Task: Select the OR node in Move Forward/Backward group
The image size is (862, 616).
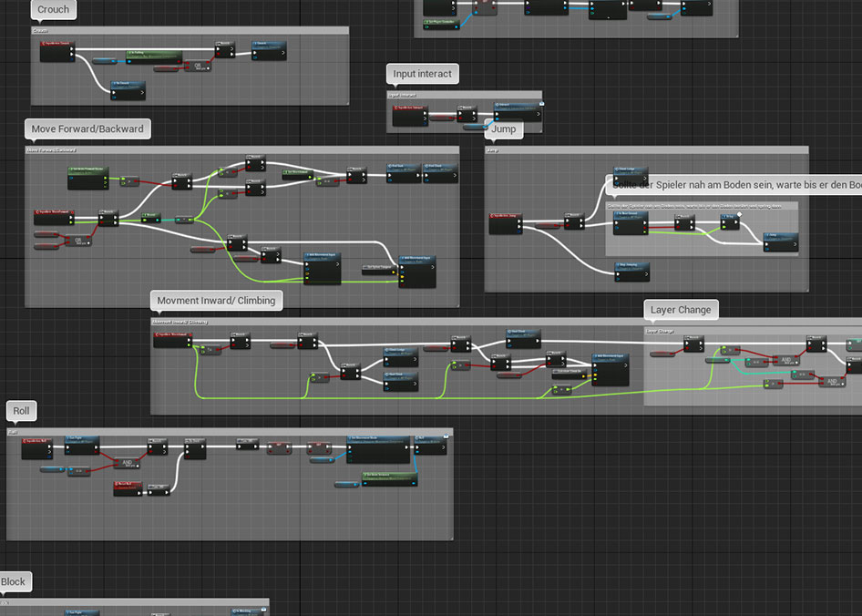Action: (x=77, y=241)
